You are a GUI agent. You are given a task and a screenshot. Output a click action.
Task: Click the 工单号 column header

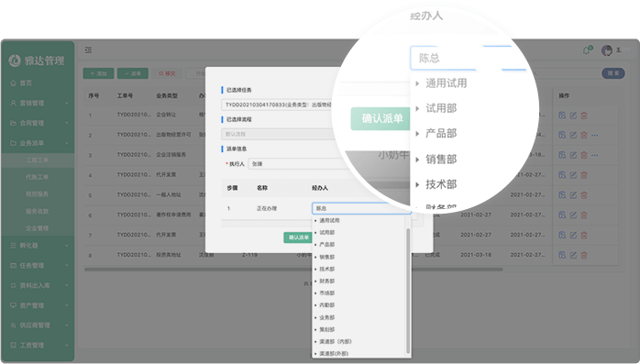pyautogui.click(x=125, y=95)
